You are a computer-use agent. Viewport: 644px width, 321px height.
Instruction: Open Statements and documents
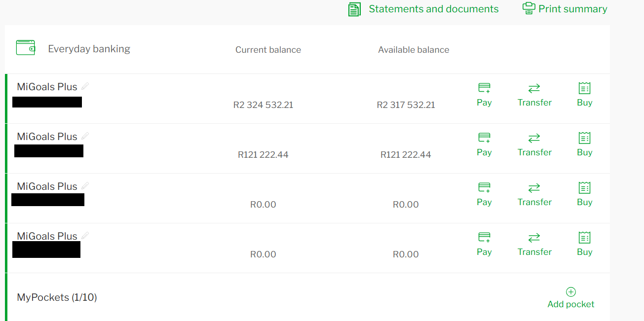point(423,9)
